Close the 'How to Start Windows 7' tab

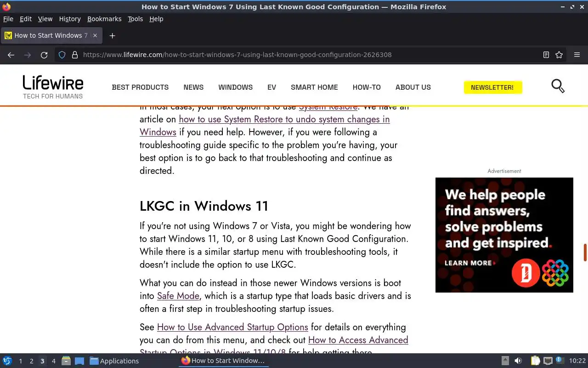click(x=95, y=35)
